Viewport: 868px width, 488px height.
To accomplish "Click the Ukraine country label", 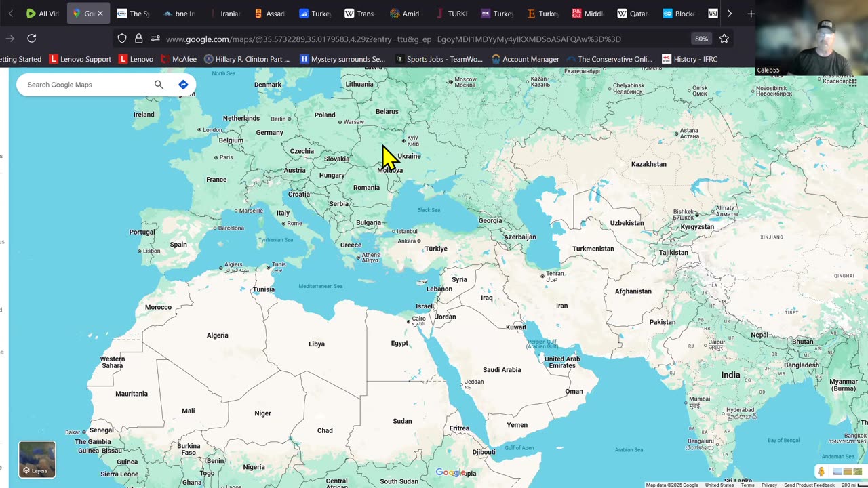I will 409,156.
